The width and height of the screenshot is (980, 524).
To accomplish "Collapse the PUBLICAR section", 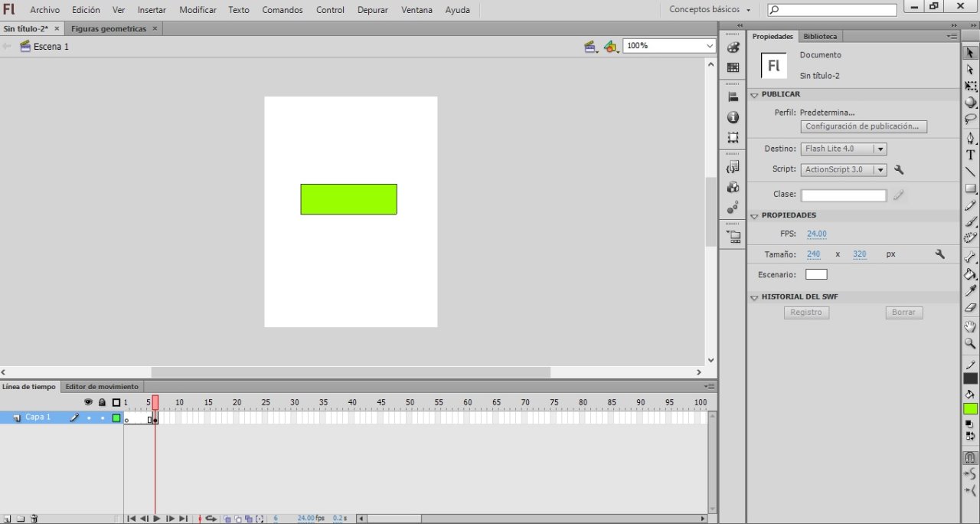I will point(754,95).
